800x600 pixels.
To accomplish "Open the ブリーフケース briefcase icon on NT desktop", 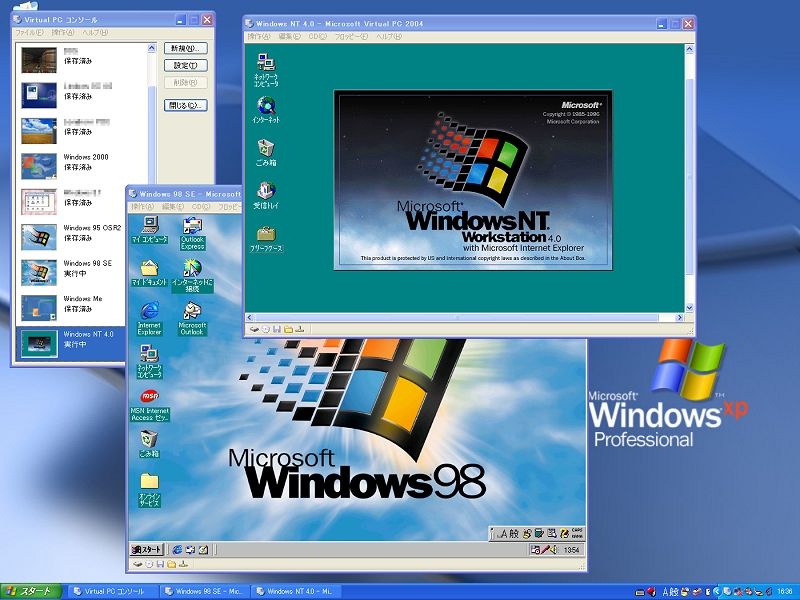I will click(x=266, y=239).
